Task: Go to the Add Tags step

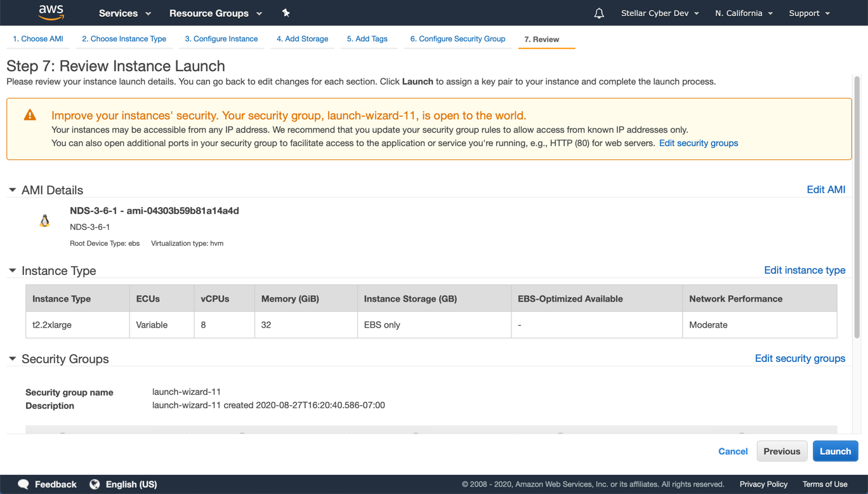Action: [x=367, y=39]
